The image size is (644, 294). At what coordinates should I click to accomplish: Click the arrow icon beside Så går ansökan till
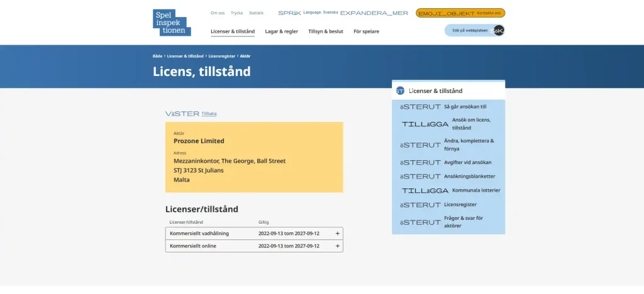421,107
